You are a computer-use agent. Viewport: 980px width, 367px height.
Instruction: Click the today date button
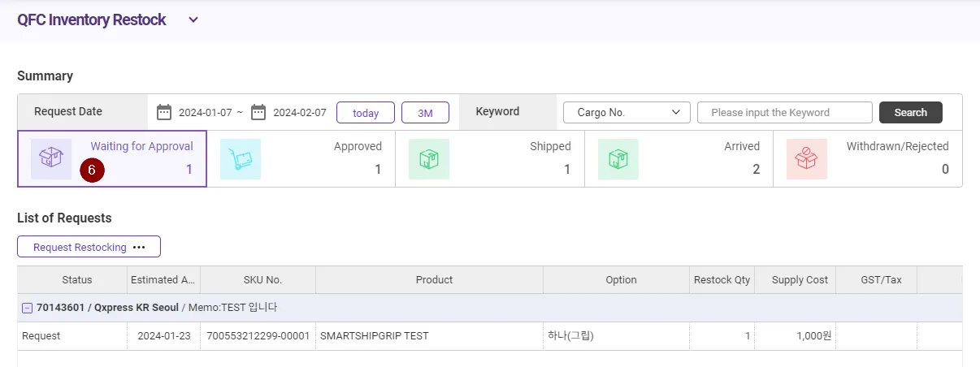366,113
